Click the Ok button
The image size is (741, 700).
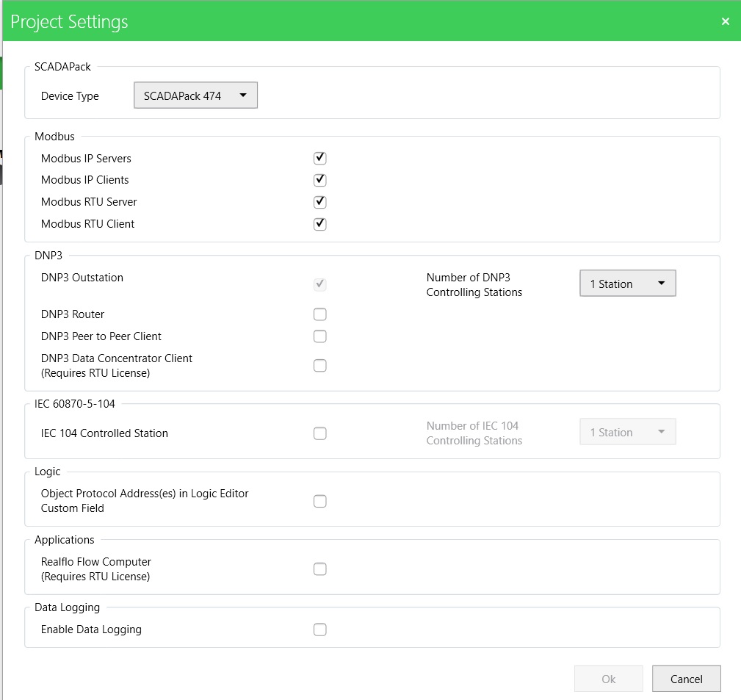609,679
